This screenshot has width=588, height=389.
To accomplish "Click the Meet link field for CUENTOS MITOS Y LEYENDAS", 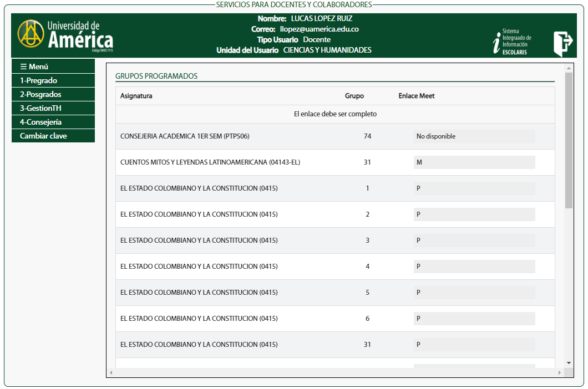I will [474, 162].
